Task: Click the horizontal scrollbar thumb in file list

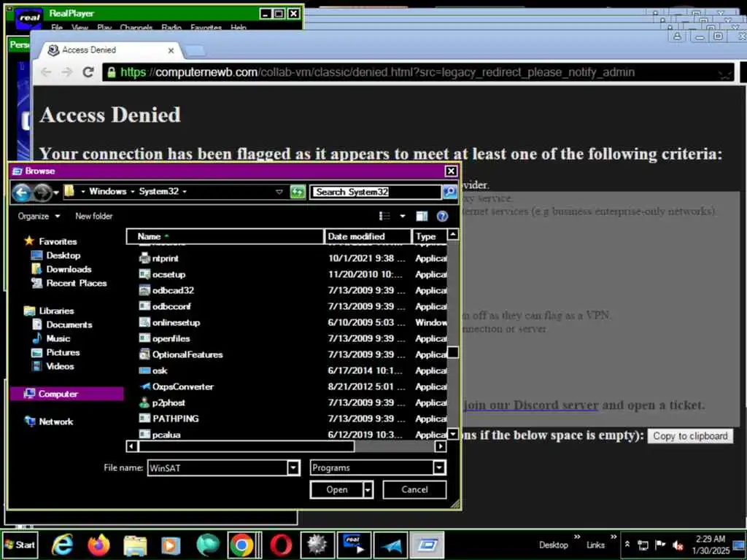Action: click(x=247, y=447)
